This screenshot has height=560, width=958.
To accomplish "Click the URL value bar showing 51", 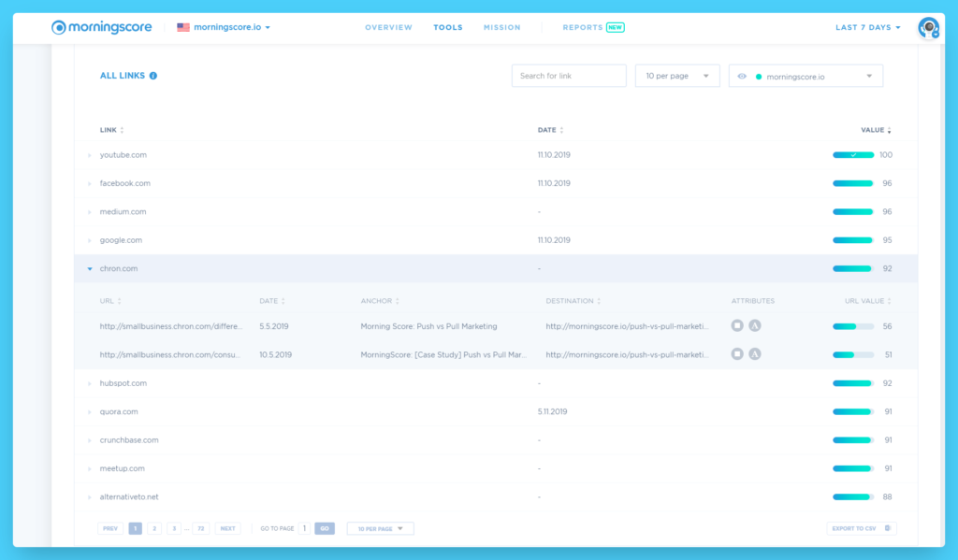I will (853, 355).
